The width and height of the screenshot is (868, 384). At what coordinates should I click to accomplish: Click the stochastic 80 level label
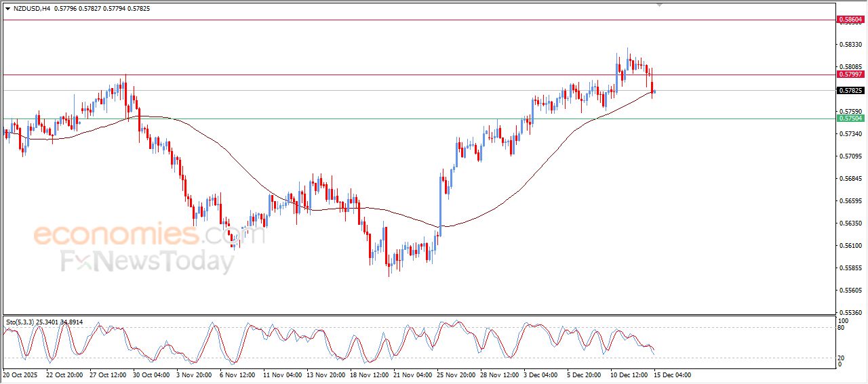click(x=842, y=328)
